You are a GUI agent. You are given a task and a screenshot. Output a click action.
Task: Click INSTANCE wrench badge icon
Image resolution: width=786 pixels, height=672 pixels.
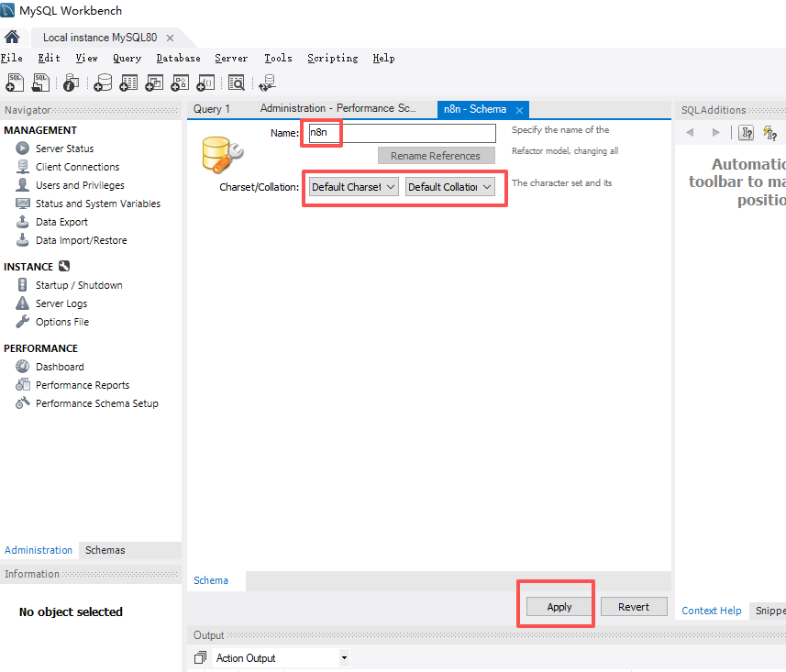[64, 266]
